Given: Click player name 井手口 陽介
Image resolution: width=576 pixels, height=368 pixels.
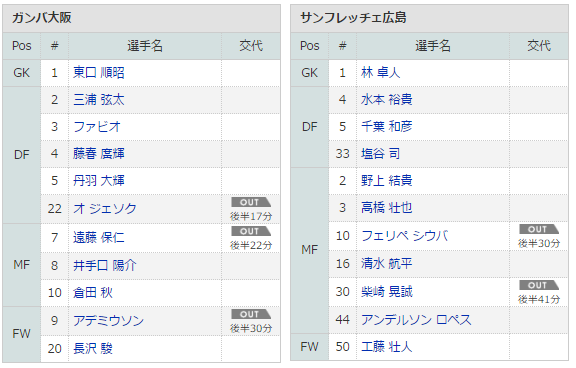Looking at the screenshot, I should [x=105, y=265].
